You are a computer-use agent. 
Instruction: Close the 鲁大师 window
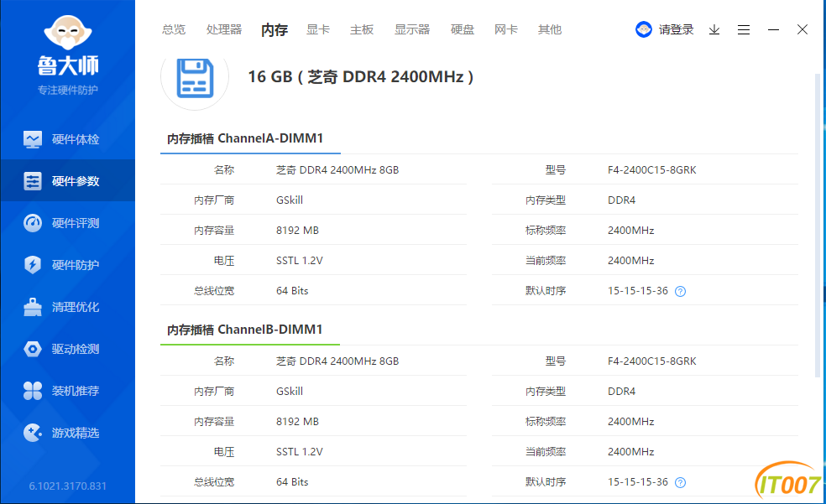click(x=802, y=29)
